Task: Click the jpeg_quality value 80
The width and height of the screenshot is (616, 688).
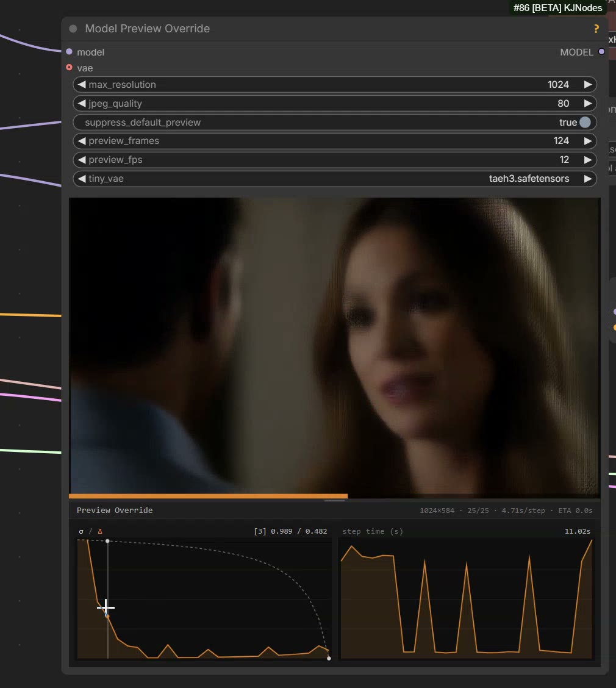Action: coord(564,103)
